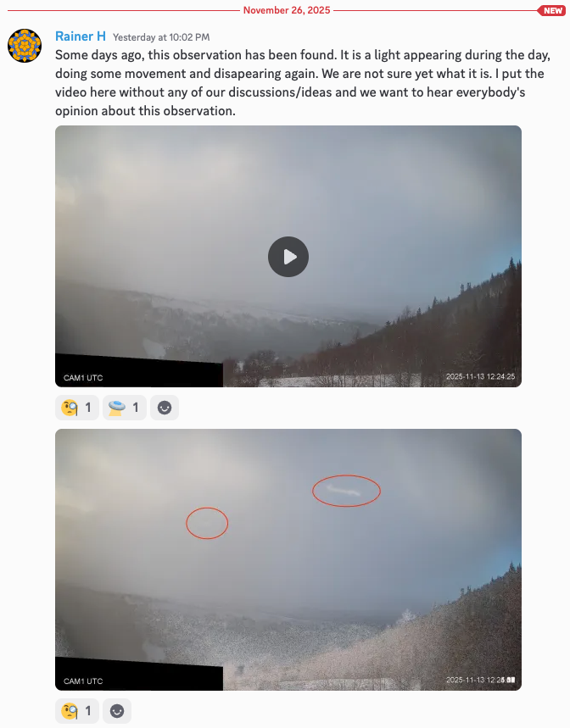This screenshot has height=728, width=570.
Task: Click CAM1 UTC label on second image
Action: [x=83, y=681]
